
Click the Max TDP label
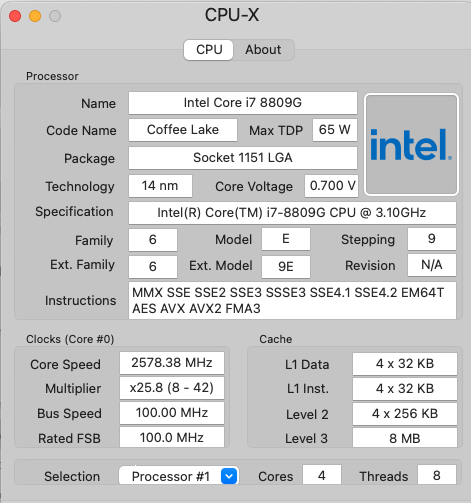[x=276, y=131]
